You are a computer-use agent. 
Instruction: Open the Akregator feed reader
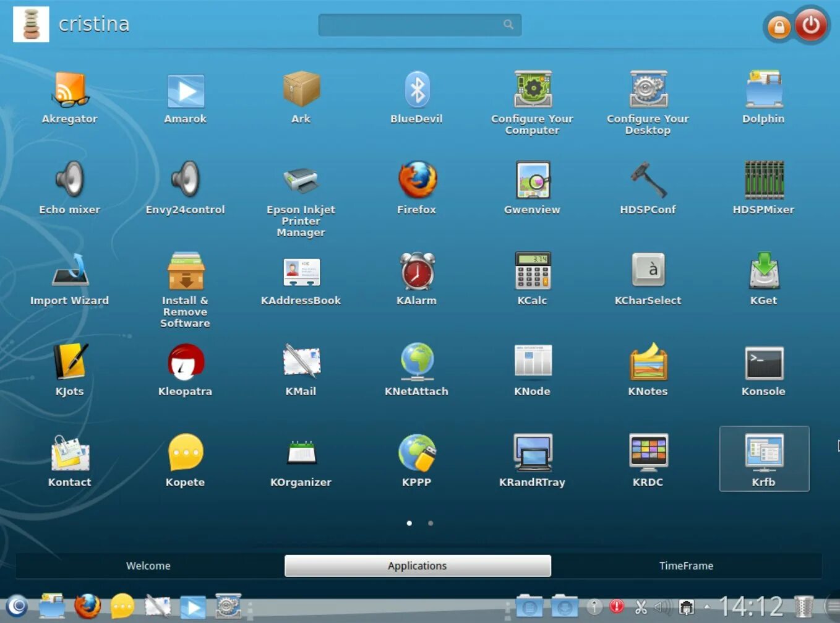tap(70, 97)
